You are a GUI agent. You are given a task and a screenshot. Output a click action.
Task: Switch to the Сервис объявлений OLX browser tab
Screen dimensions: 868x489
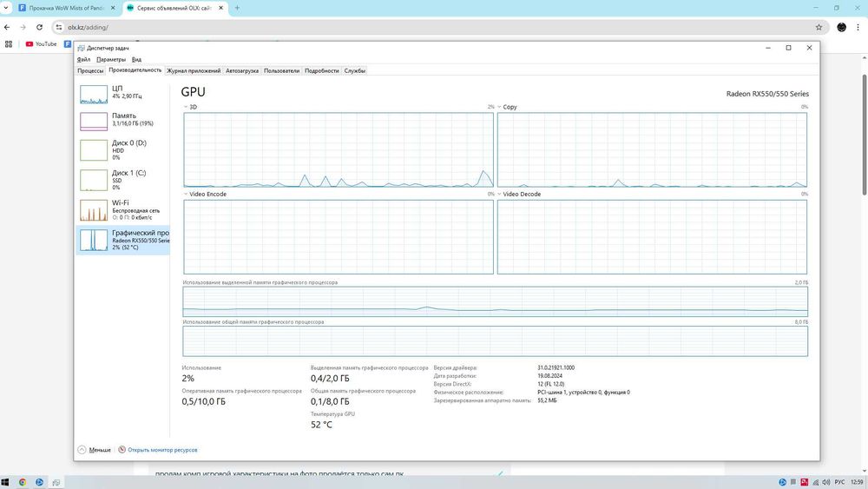(x=174, y=9)
